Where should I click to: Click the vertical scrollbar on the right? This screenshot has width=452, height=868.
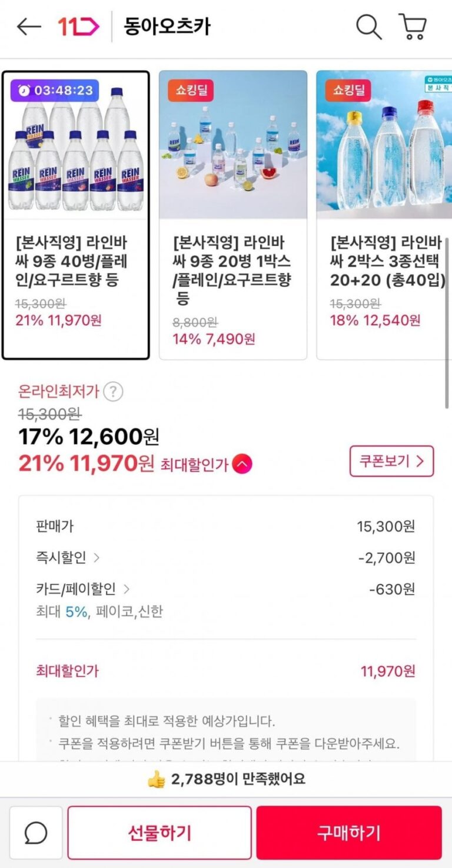click(x=447, y=322)
